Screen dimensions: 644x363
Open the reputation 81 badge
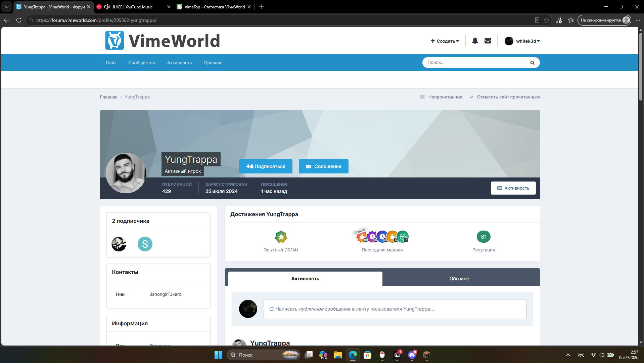[484, 237]
